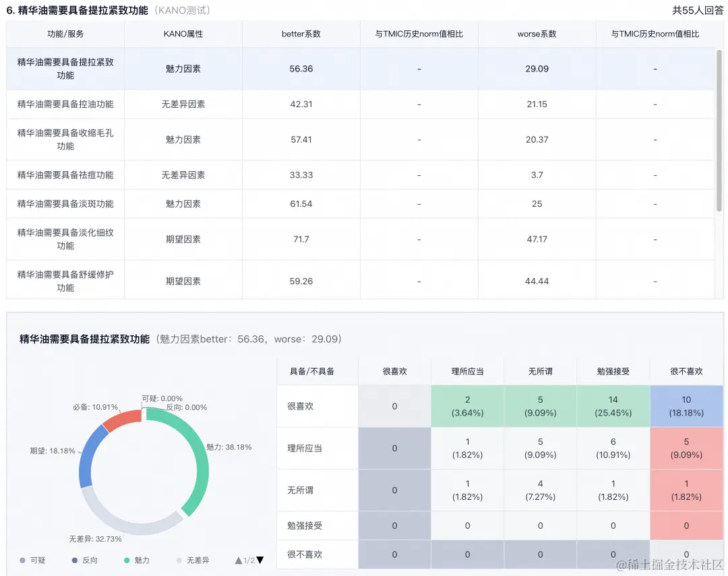Toggle the 魅力 legend indicator dot
Screen dimensions: 728x576
click(x=126, y=561)
